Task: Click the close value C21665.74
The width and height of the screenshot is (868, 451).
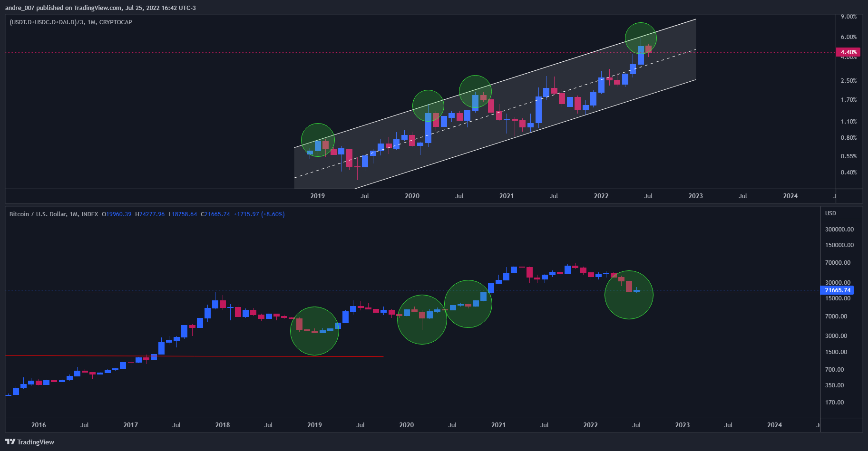Action: 215,214
